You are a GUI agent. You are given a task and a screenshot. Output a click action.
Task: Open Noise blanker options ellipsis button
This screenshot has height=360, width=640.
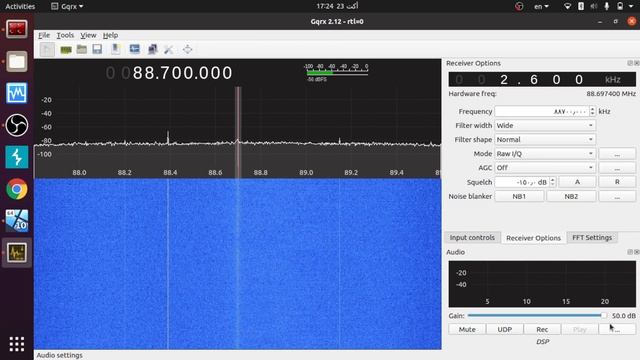617,196
